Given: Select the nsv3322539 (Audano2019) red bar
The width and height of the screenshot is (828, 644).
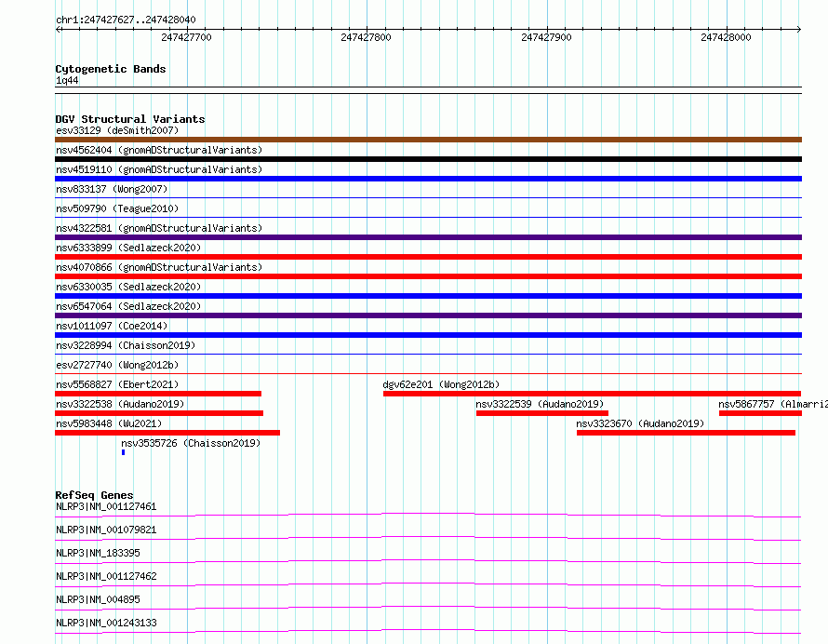Looking at the screenshot, I should click(542, 413).
